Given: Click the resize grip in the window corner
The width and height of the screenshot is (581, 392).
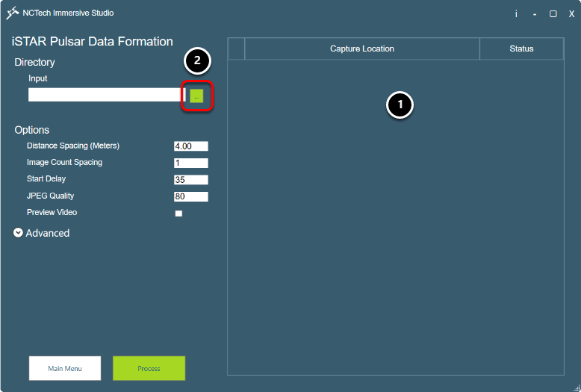Looking at the screenshot, I should 577,388.
